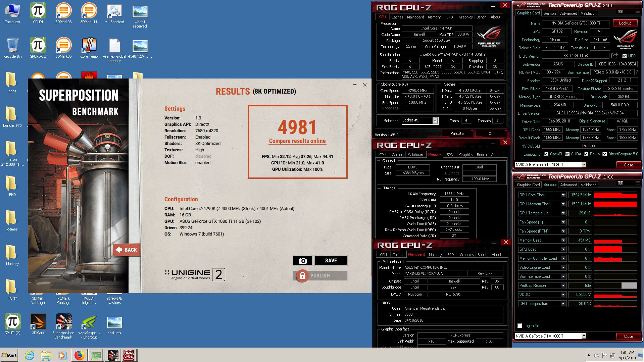This screenshot has height=362, width=644.
Task: Toggle the DirectCompute 5.0 checkbox
Action: pyautogui.click(x=604, y=154)
